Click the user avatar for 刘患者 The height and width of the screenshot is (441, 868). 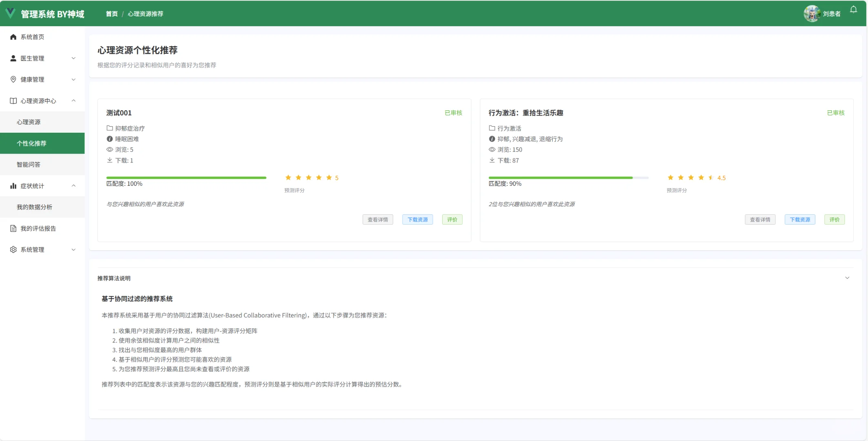point(812,13)
